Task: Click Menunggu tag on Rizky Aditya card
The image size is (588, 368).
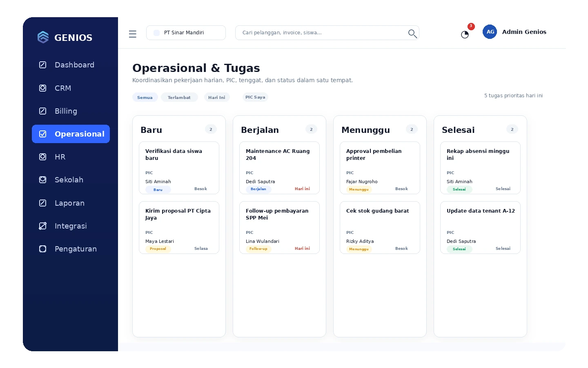Action: coord(359,249)
